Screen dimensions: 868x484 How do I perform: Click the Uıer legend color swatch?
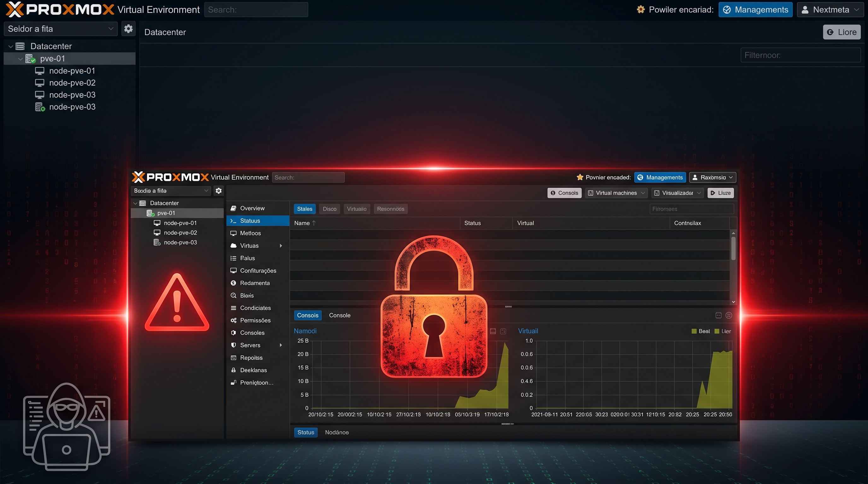tap(717, 331)
